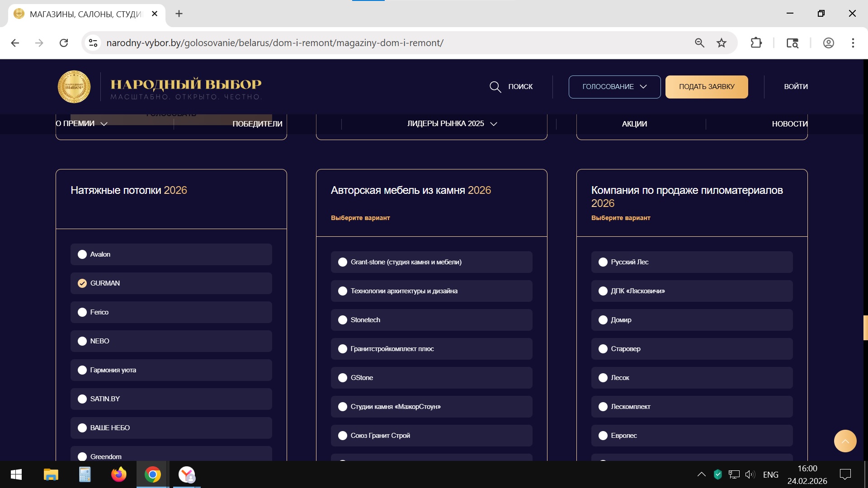Screen dimensions: 868x488
Task: Select the Stonetech radio option
Action: click(x=343, y=320)
